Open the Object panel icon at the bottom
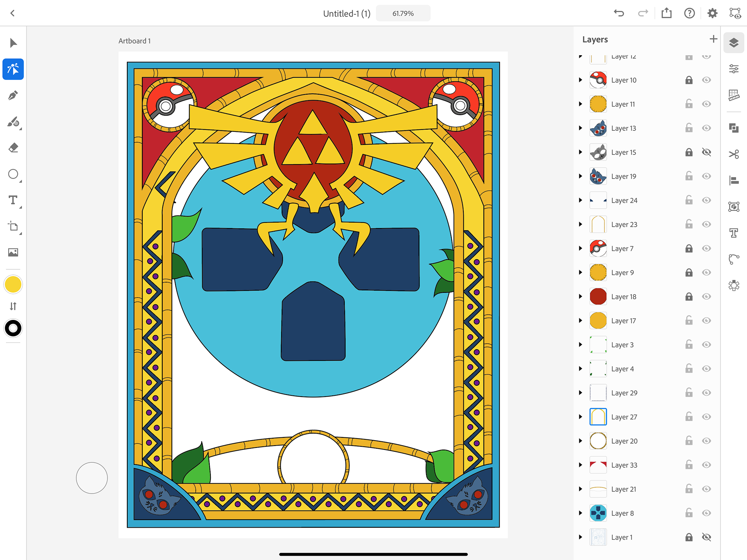The height and width of the screenshot is (560, 747). coord(734,285)
